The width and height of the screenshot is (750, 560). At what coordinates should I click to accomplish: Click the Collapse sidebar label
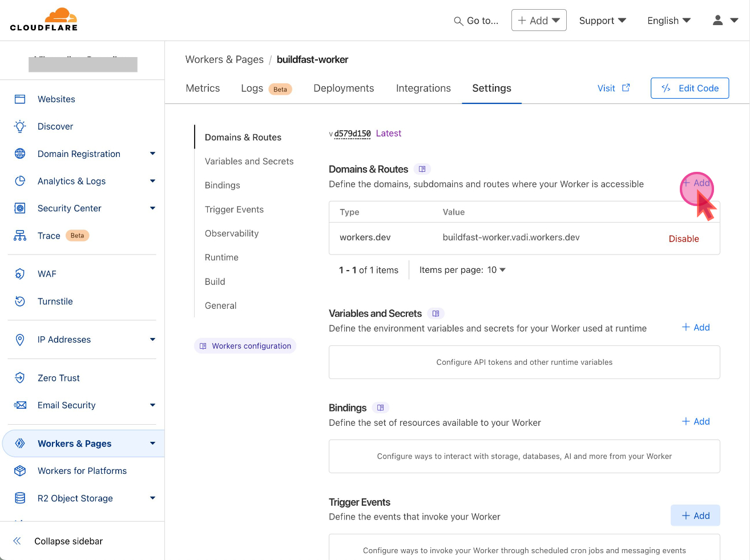point(68,541)
